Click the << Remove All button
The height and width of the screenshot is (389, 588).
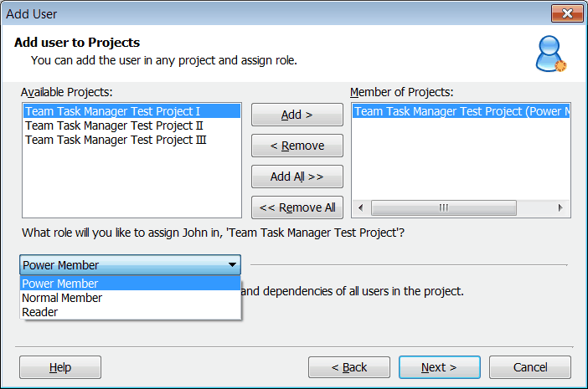297,207
